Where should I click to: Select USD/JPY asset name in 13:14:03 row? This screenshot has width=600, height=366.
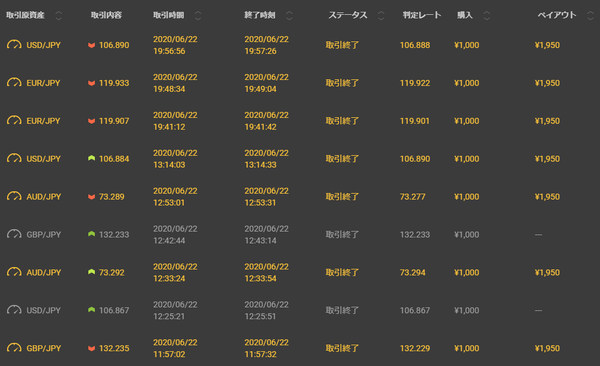[x=44, y=159]
